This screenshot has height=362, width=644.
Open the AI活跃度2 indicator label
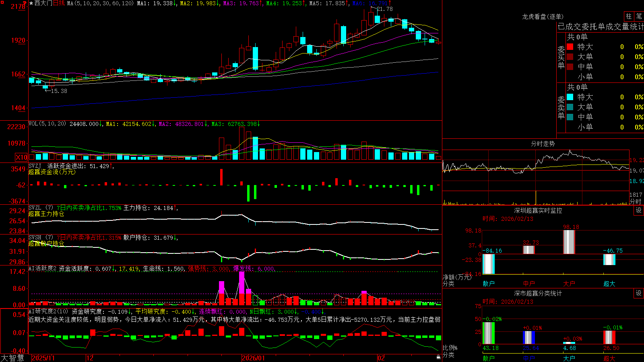click(x=43, y=268)
